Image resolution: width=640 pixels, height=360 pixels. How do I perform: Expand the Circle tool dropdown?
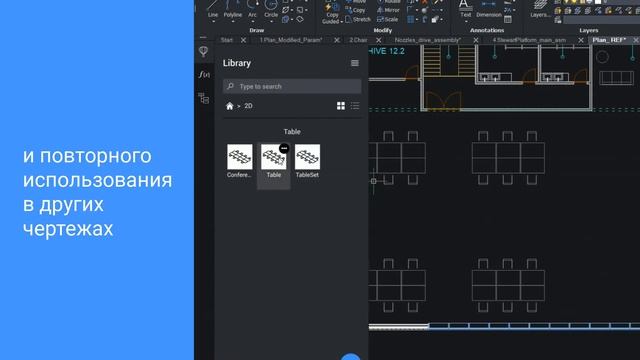click(271, 22)
